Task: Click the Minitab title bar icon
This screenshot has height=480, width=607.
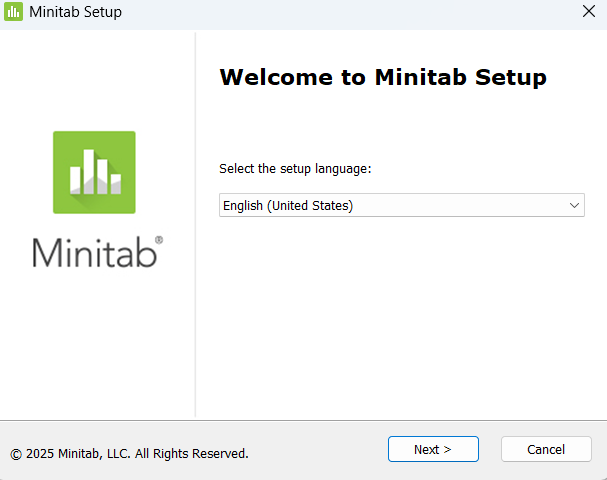Action: pyautogui.click(x=14, y=12)
